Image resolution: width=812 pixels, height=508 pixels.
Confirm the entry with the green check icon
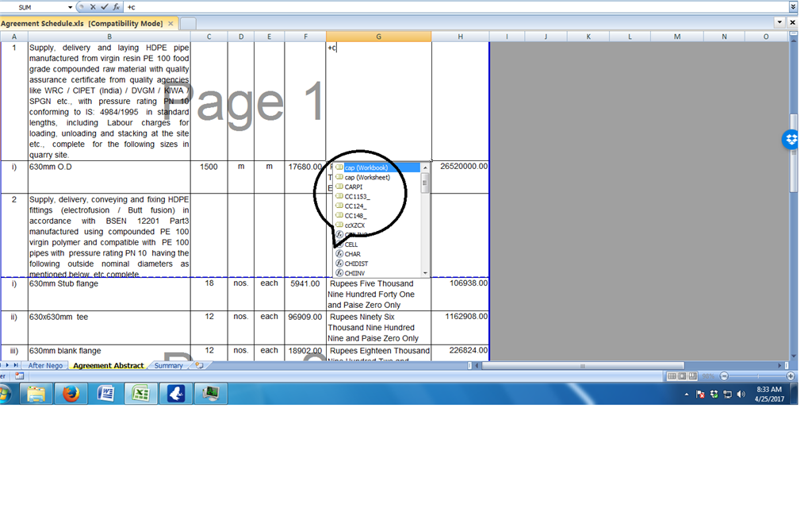click(x=105, y=6)
